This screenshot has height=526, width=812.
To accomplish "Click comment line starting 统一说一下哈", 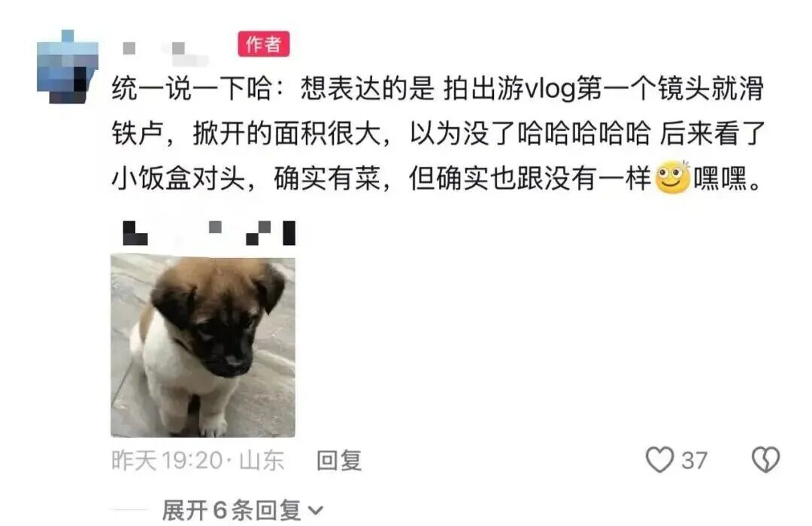I will 438,88.
